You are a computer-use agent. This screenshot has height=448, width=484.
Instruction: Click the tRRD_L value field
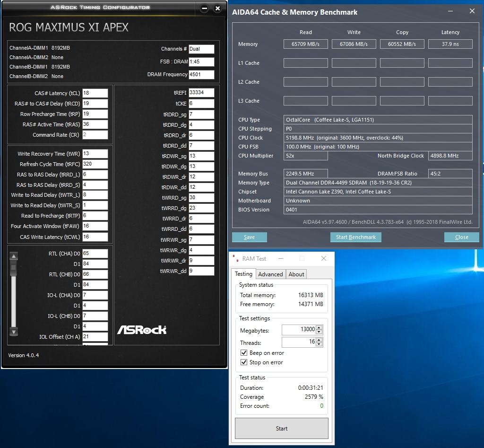pos(95,175)
